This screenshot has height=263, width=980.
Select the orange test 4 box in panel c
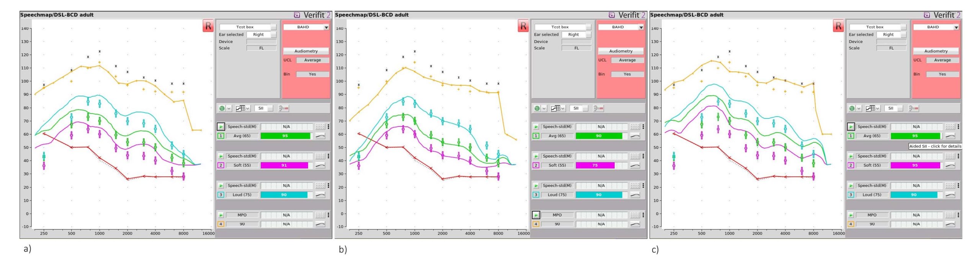(851, 224)
